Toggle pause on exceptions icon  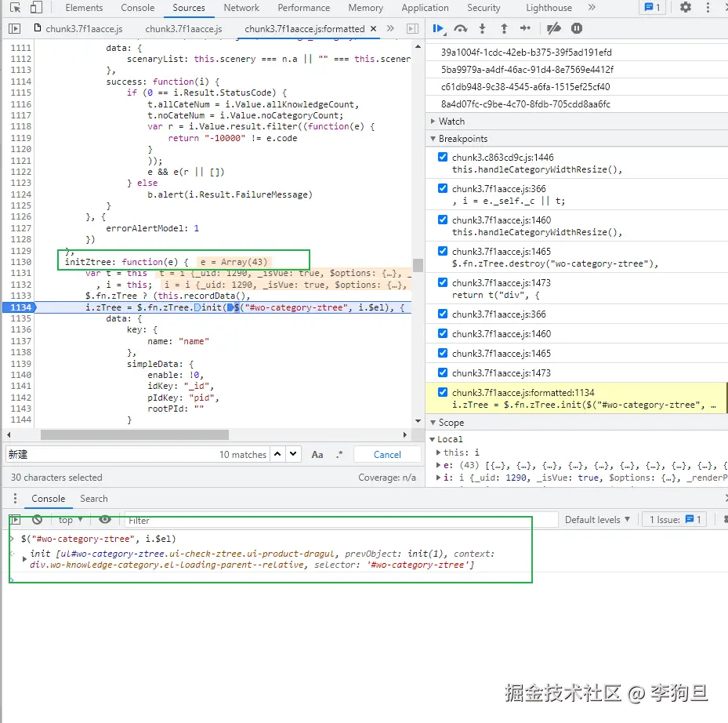point(577,29)
